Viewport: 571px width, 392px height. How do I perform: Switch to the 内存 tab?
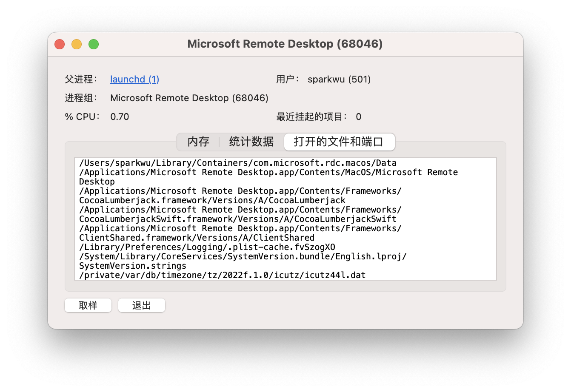click(197, 142)
